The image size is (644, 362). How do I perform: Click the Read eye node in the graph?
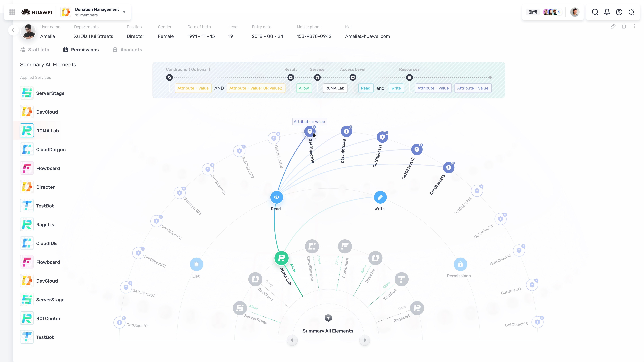click(276, 197)
